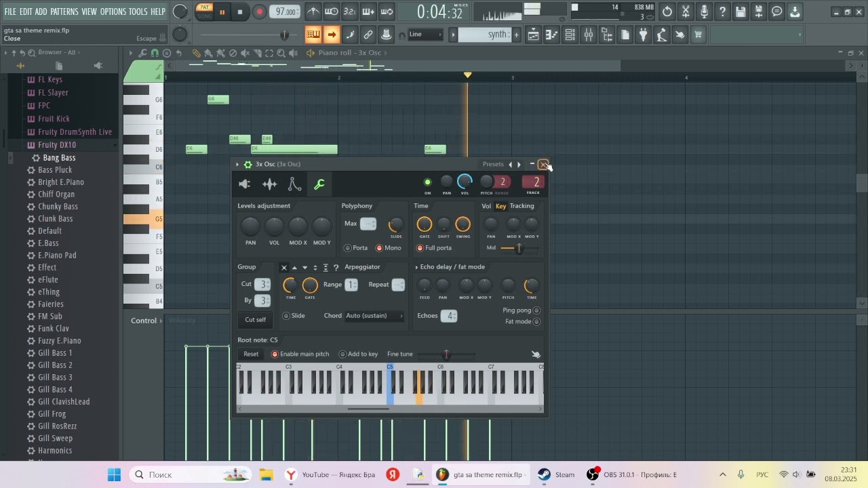Viewport: 868px width, 488px height.
Task: Arm the record button
Action: (x=259, y=12)
